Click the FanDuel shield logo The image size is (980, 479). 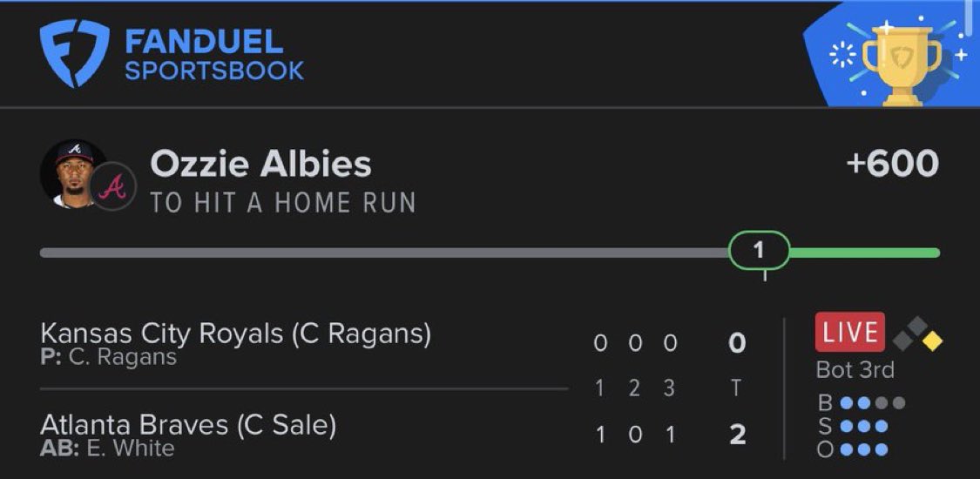coord(74,54)
